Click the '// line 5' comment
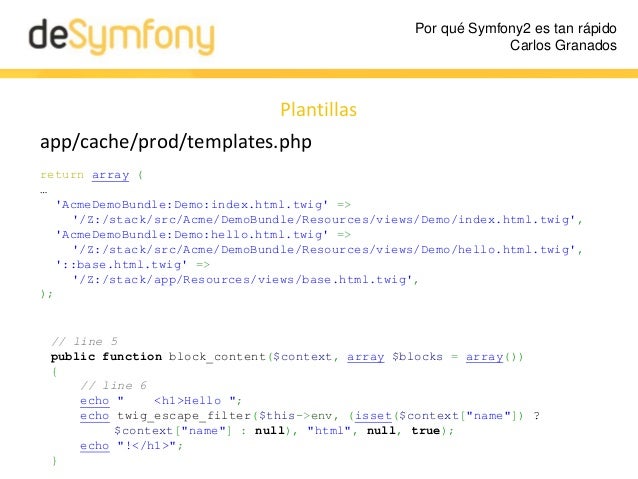This screenshot has height=479, width=638. (84, 341)
